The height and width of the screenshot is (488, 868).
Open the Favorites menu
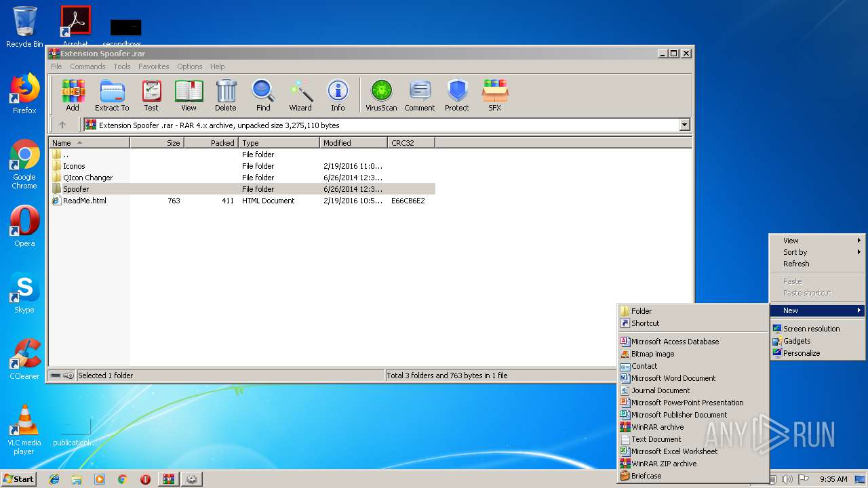pyautogui.click(x=154, y=66)
